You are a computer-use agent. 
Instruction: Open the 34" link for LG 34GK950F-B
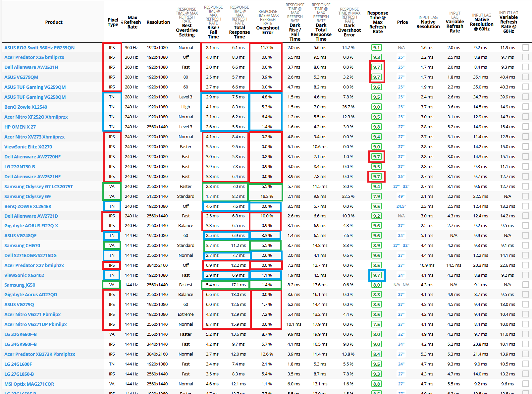pos(401,344)
